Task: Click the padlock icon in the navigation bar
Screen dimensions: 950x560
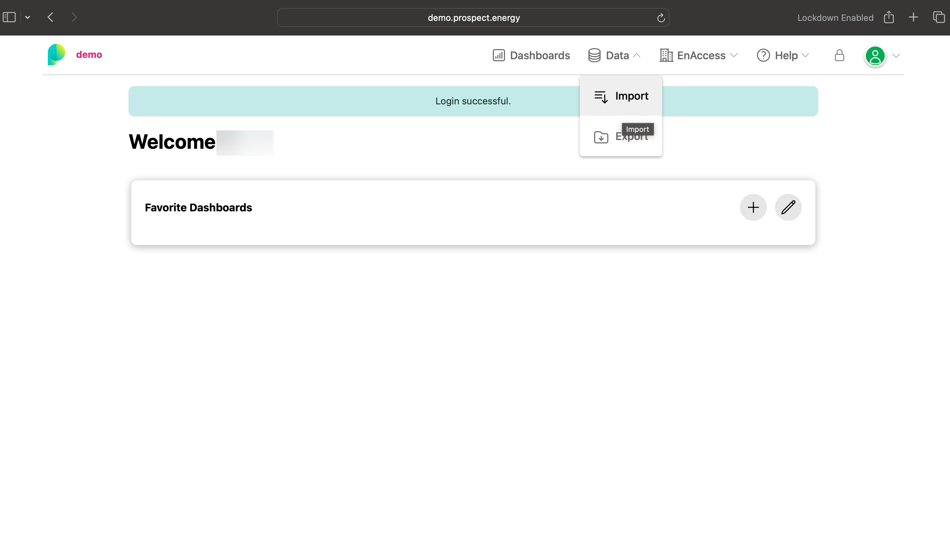Action: 839,56
